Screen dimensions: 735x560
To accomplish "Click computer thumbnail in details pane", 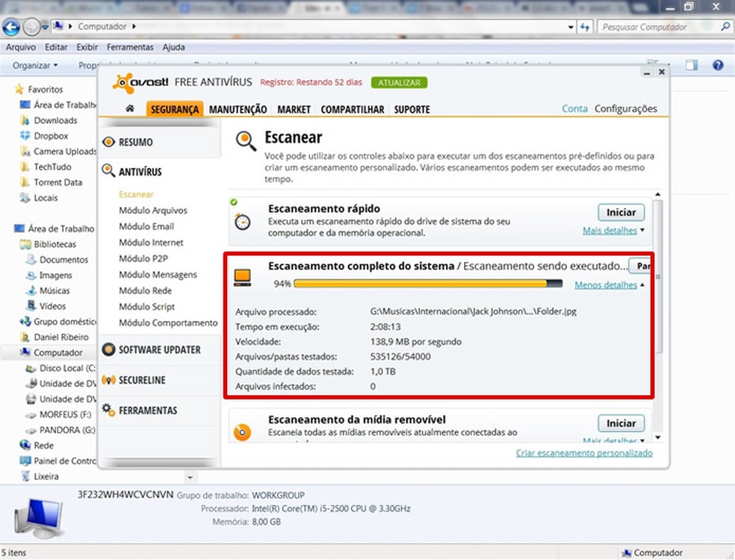I will tap(38, 518).
